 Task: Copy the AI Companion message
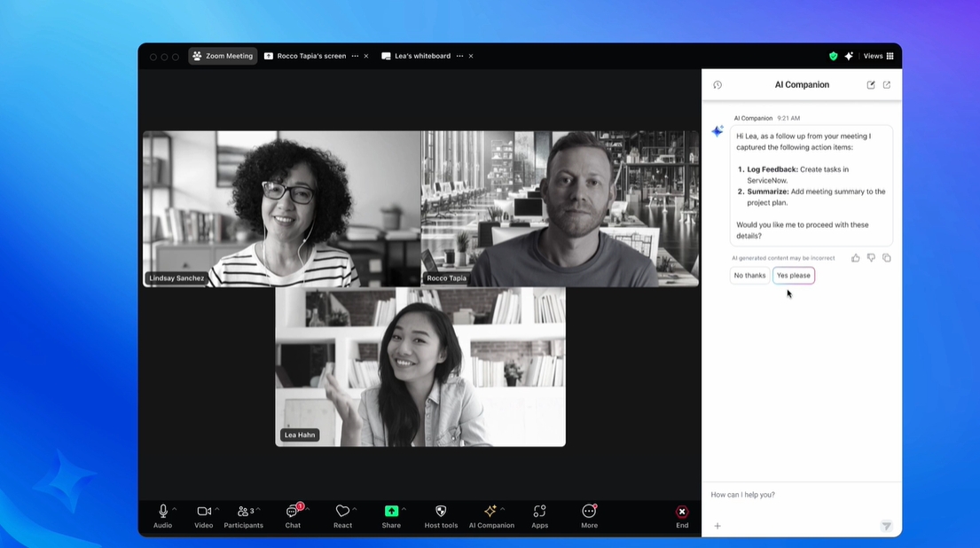887,258
